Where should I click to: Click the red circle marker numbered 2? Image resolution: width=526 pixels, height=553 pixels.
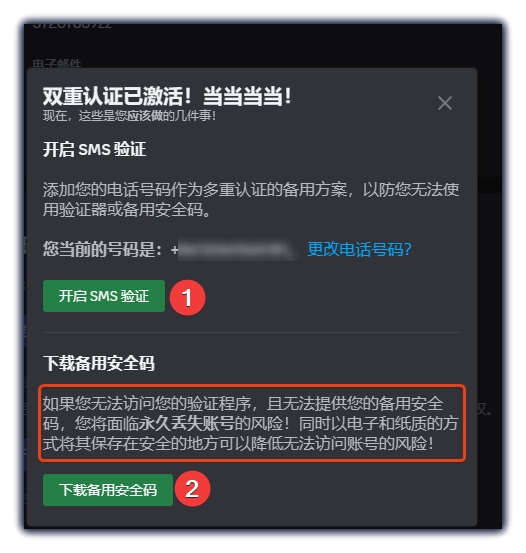click(x=192, y=488)
